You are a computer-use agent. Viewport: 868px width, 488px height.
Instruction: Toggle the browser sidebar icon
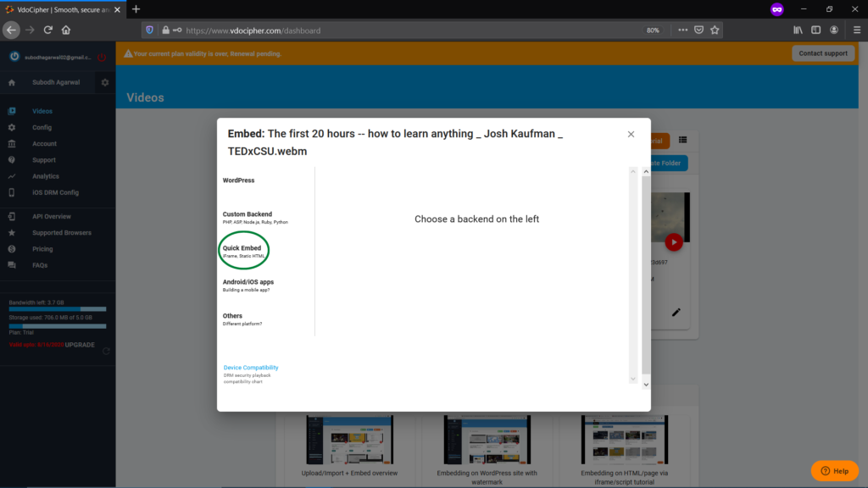816,30
